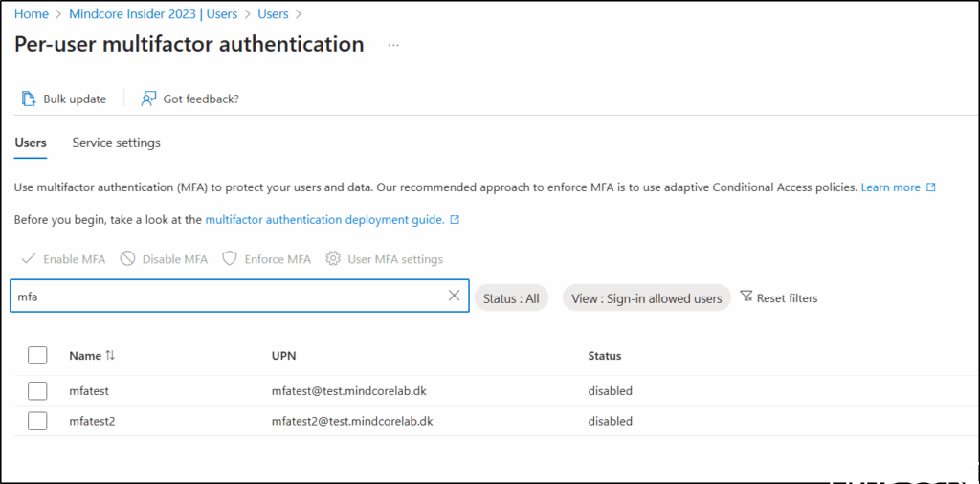The image size is (980, 484).
Task: Select the checkbox for mfatest
Action: tap(37, 391)
